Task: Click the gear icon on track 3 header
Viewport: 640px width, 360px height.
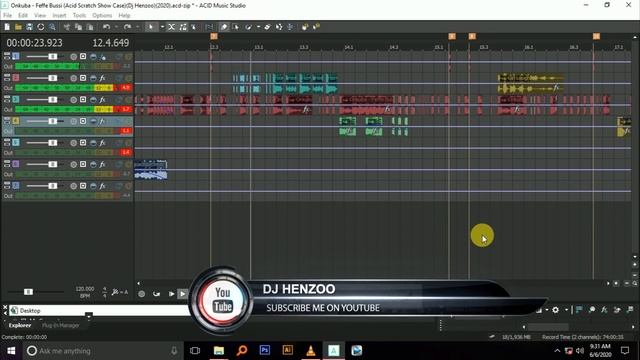Action: (73, 100)
